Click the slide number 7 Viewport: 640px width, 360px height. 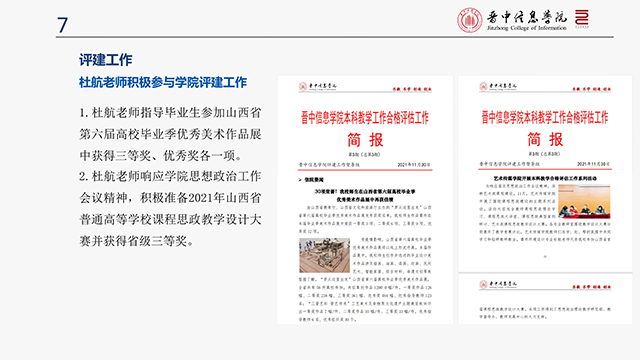pyautogui.click(x=62, y=25)
